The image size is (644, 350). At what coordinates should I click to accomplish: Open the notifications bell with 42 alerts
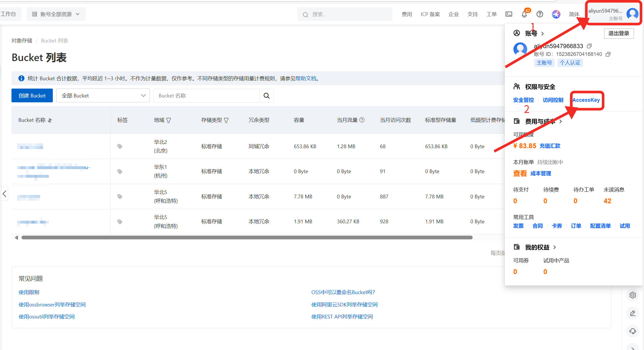coord(524,14)
